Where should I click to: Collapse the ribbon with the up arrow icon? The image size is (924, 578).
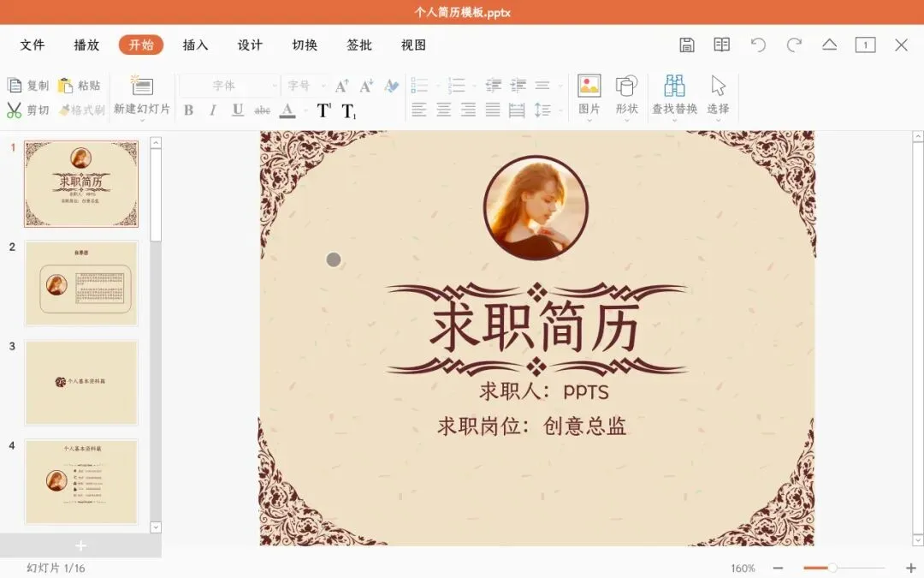830,45
